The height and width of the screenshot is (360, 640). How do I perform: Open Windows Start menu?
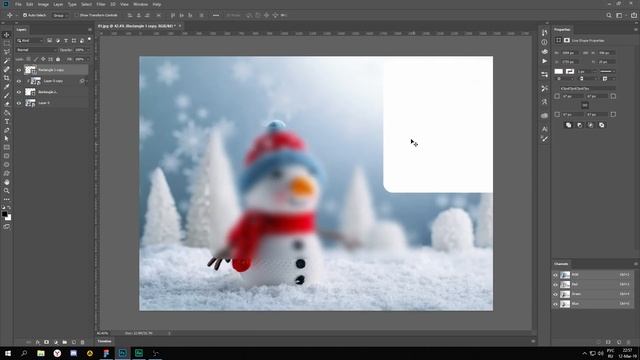(8, 353)
